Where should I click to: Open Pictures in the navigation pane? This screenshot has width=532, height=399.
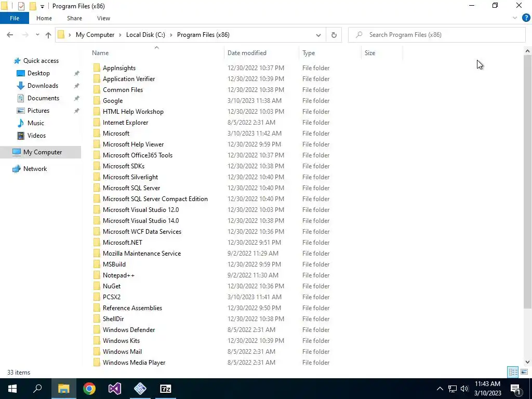[x=38, y=111]
